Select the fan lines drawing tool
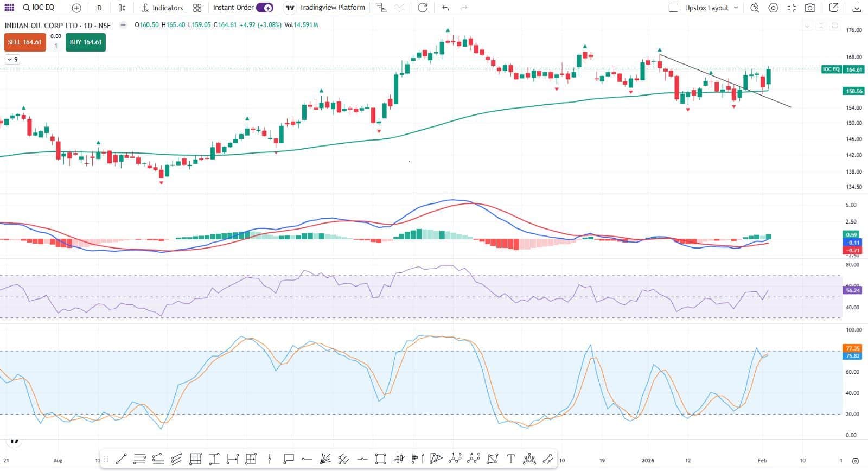The height and width of the screenshot is (471, 868). [x=325, y=459]
